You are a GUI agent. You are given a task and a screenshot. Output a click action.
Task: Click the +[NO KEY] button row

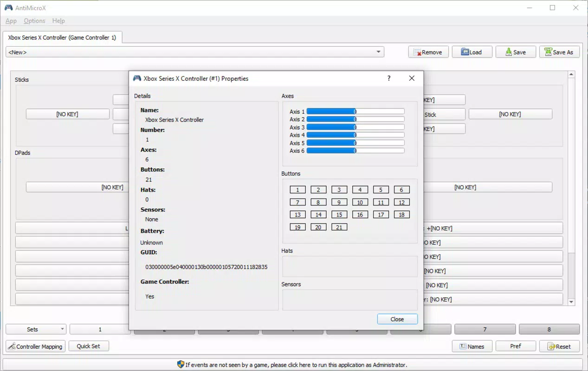coord(493,228)
